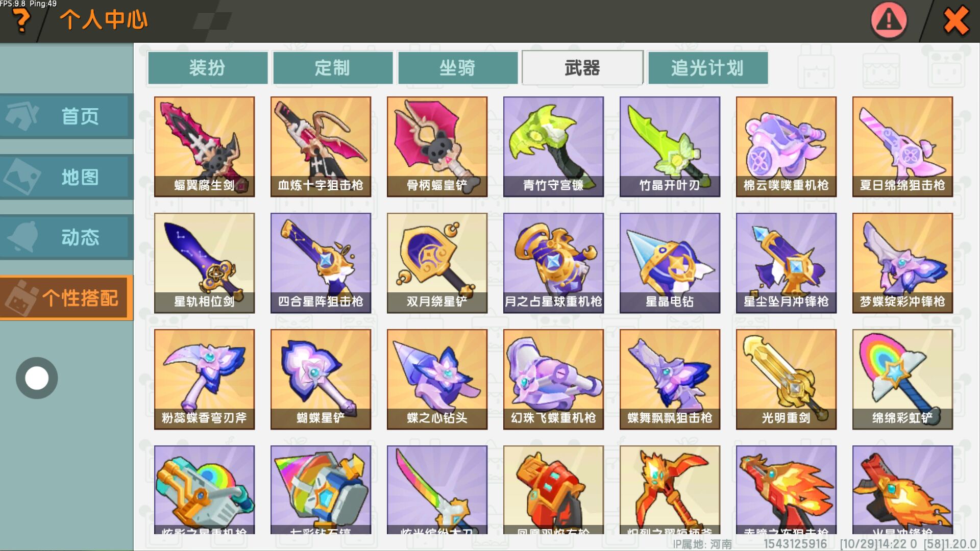Pick the 绵绵彩虹铲 rainbow shovel
This screenshot has height=551, width=980.
[x=902, y=379]
